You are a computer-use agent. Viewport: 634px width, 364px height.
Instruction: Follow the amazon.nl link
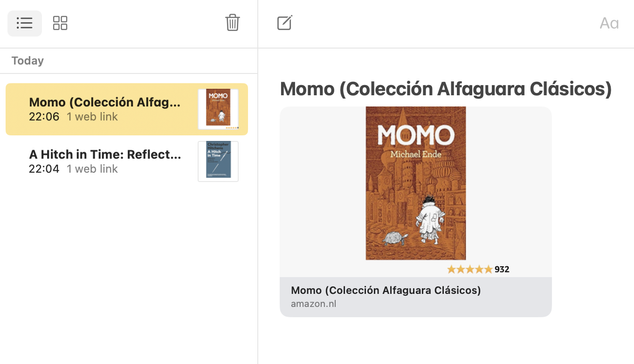coord(313,304)
